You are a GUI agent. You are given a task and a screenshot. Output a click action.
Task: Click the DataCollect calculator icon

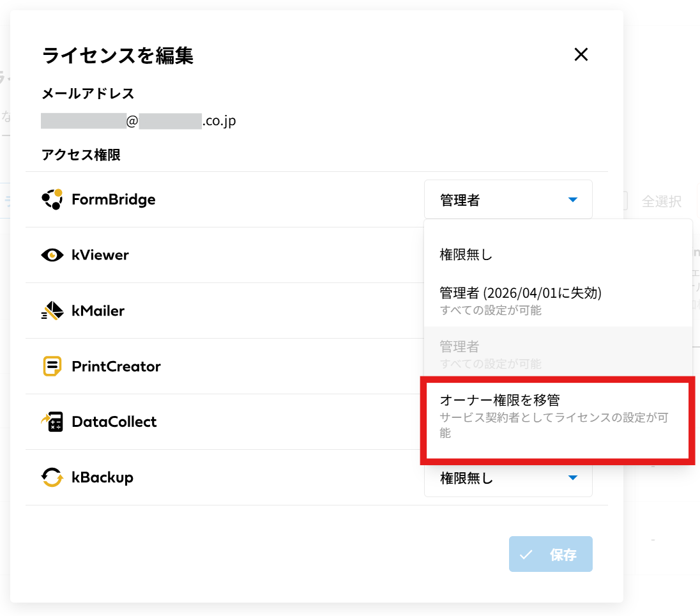(x=52, y=422)
